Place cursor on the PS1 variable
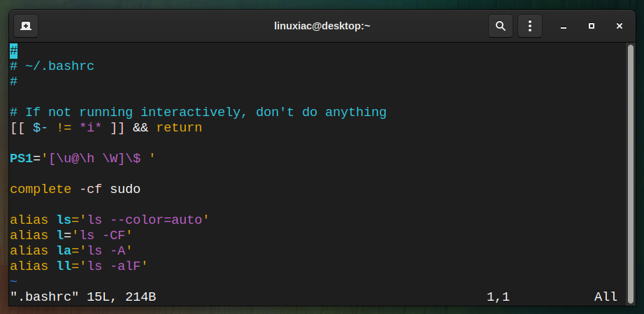Screen dimensions: 644x314 (21, 158)
